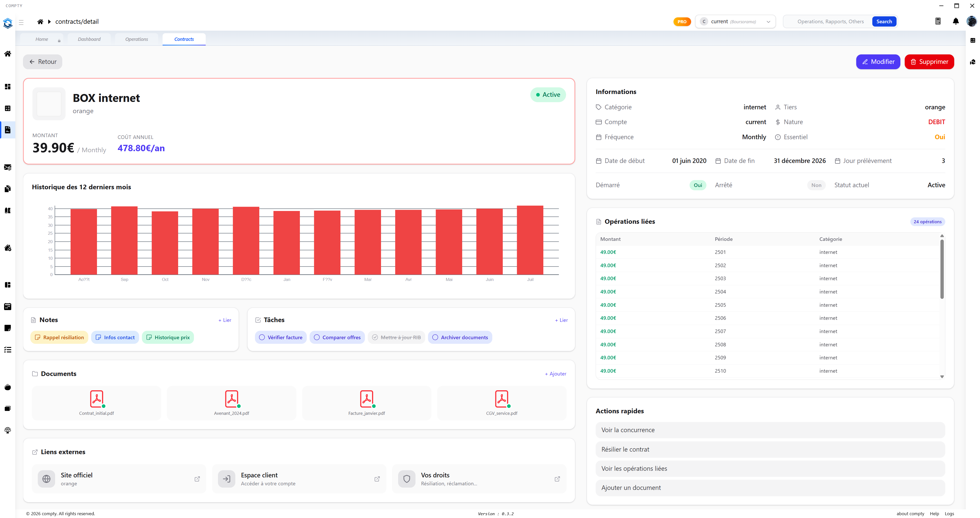This screenshot has height=518, width=980.
Task: Open the buildings sidebar icon
Action: pos(8,210)
